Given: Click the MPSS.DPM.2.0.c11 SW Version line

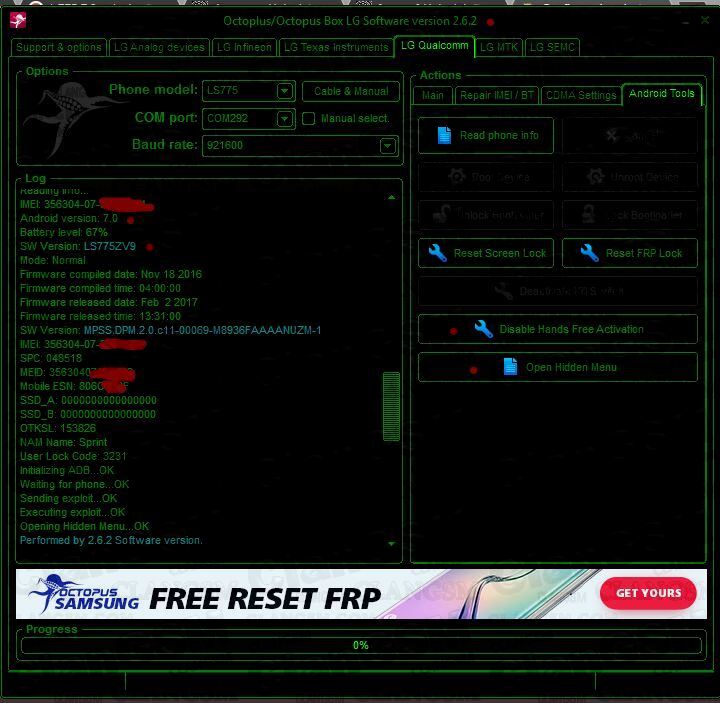Looking at the screenshot, I should (x=171, y=331).
